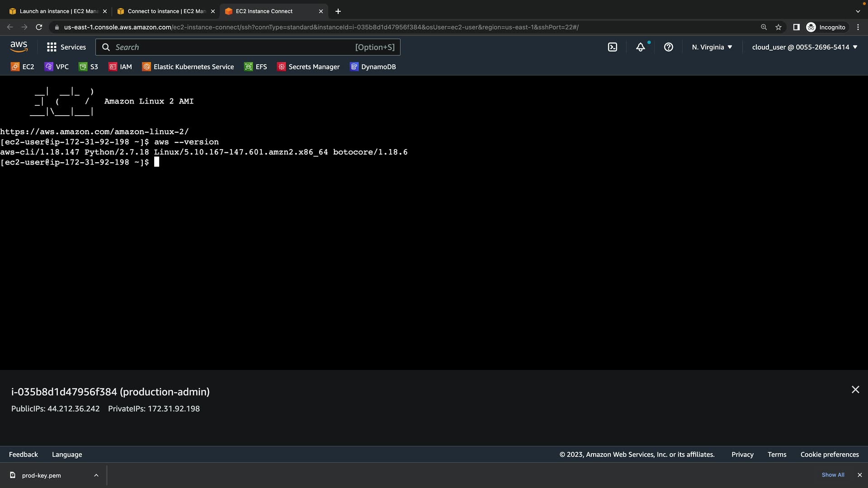Open the help question mark icon
Screen dimensions: 868x488
[x=669, y=47]
